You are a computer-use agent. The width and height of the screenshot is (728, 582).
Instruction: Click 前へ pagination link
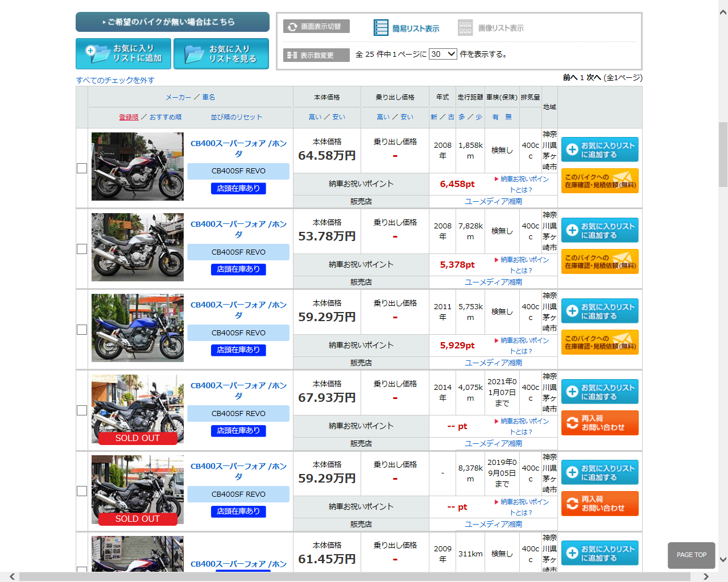click(x=570, y=77)
